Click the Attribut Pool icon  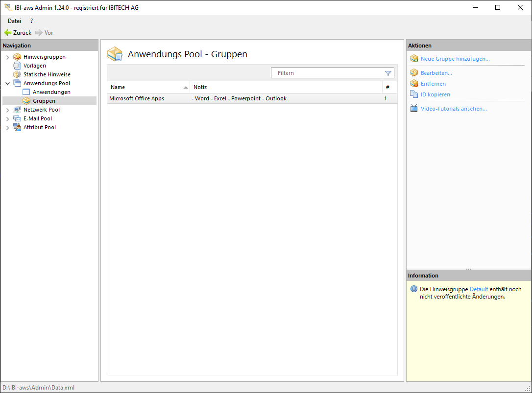coord(17,127)
